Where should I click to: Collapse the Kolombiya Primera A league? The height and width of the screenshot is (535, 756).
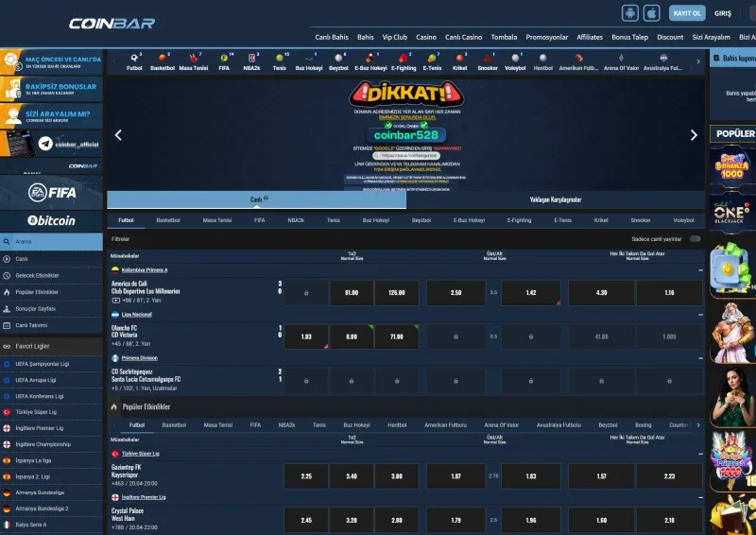pyautogui.click(x=700, y=270)
